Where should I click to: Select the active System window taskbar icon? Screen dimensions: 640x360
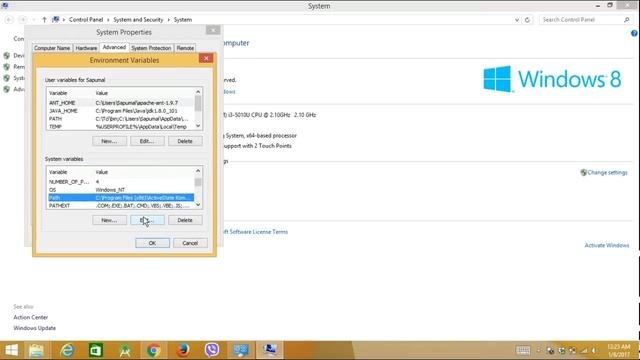(x=269, y=350)
